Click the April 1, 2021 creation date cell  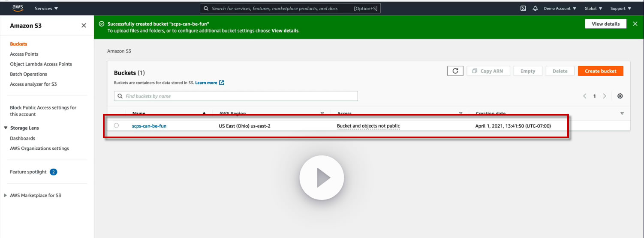point(513,126)
